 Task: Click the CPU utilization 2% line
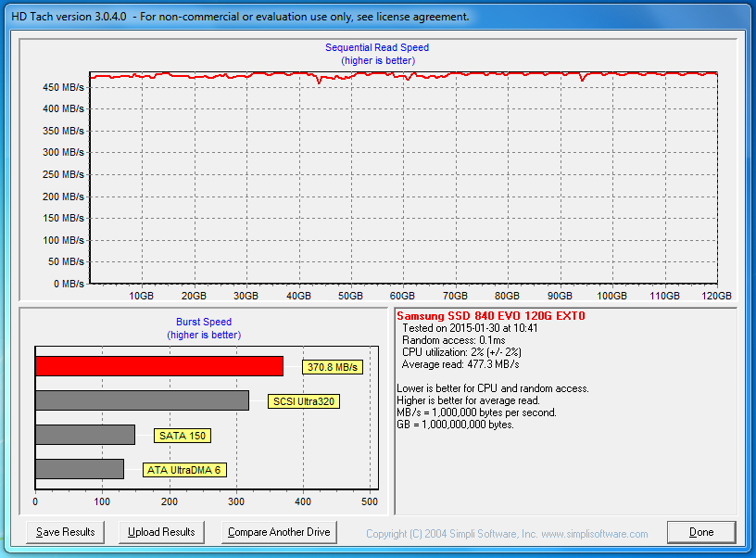[x=461, y=352]
